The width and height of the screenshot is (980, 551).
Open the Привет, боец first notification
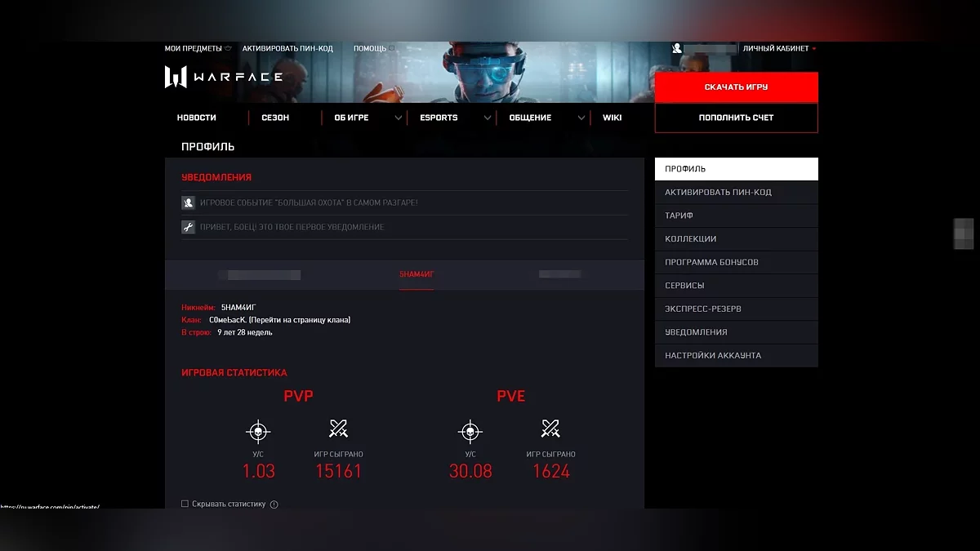(292, 227)
